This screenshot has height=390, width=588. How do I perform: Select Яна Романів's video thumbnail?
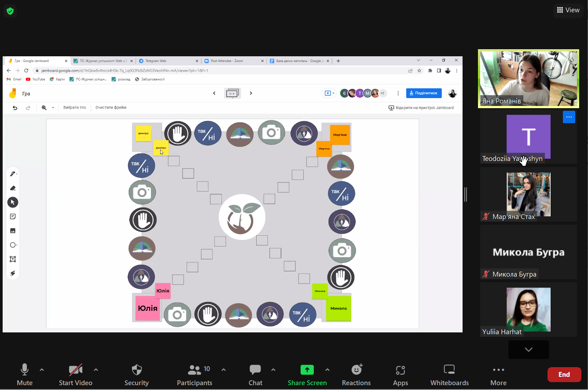point(528,79)
